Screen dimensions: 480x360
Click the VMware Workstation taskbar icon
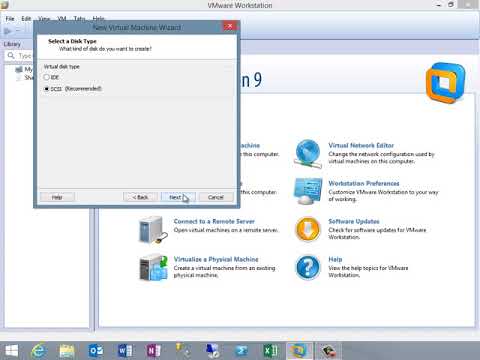tap(299, 351)
